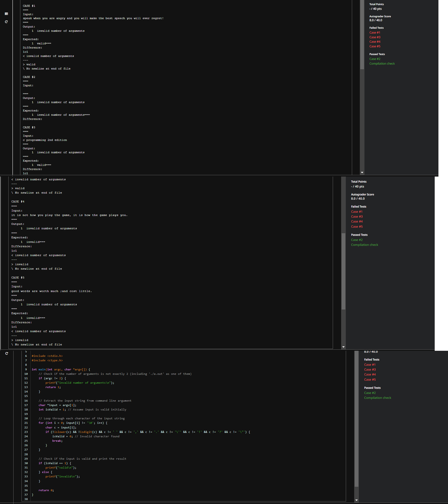Click the scrollbar down arrow of the top output panel
Image resolution: width=448 pixels, height=504 pixels.
[x=362, y=172]
